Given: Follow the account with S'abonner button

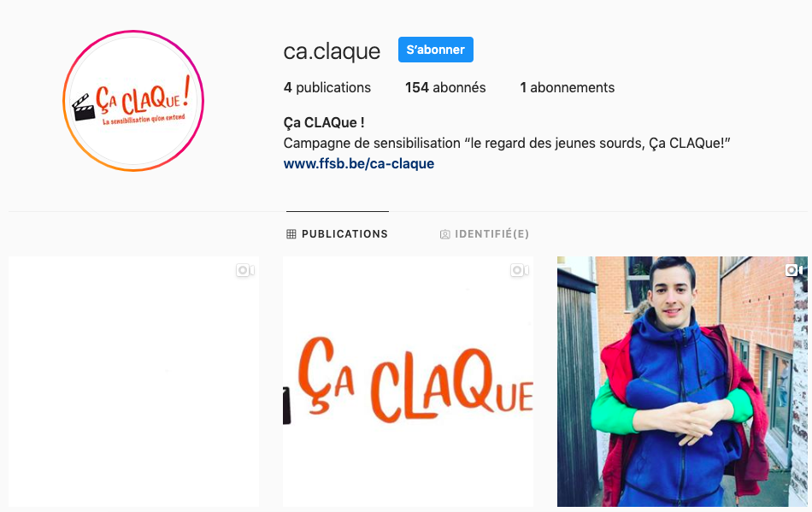Looking at the screenshot, I should pyautogui.click(x=436, y=50).
